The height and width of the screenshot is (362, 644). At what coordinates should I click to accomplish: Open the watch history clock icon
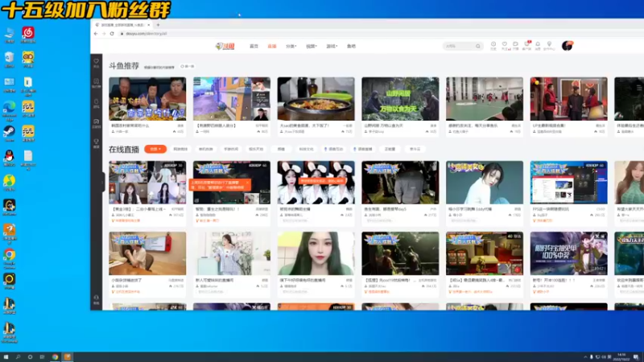pos(493,46)
